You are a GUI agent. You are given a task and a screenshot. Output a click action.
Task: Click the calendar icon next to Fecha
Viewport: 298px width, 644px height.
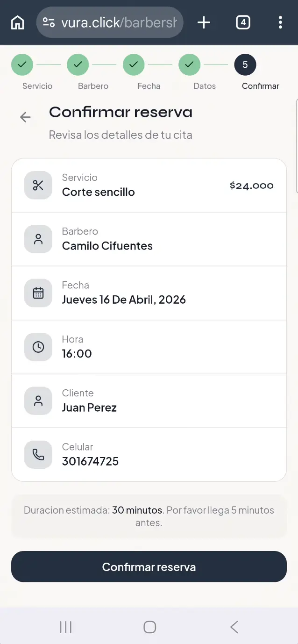[x=38, y=293]
